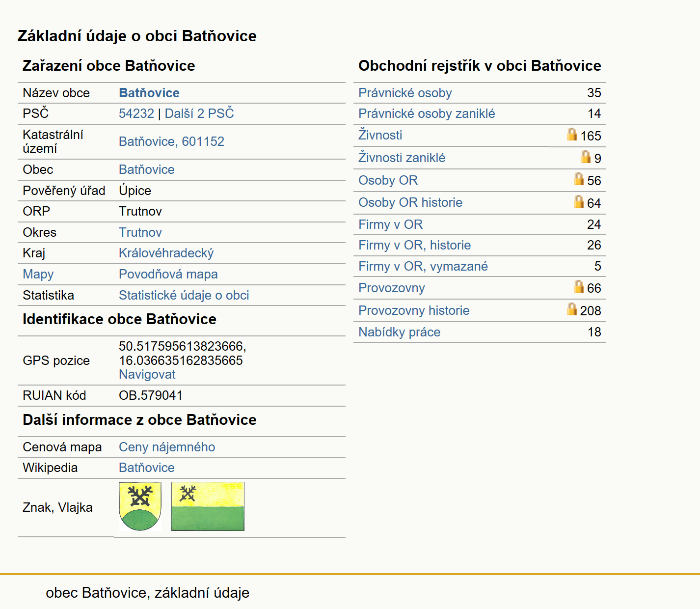Screen dimensions: 700x609
Task: Click the Trutnov value in the ORP row
Action: [140, 211]
